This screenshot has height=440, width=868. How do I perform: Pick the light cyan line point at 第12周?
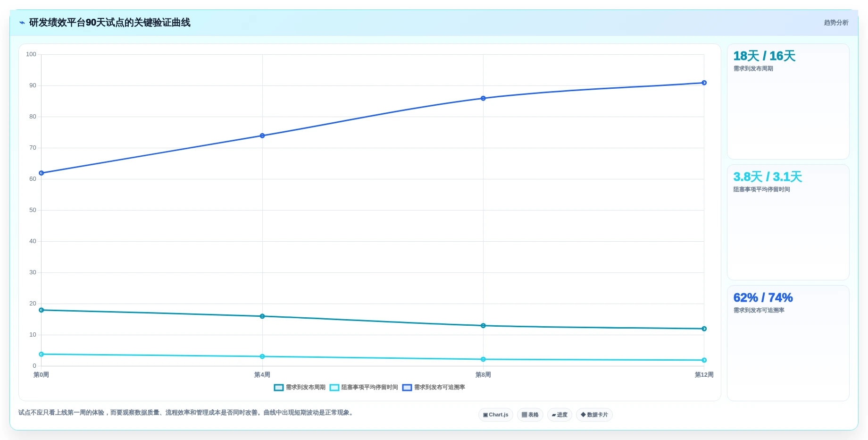tap(704, 360)
